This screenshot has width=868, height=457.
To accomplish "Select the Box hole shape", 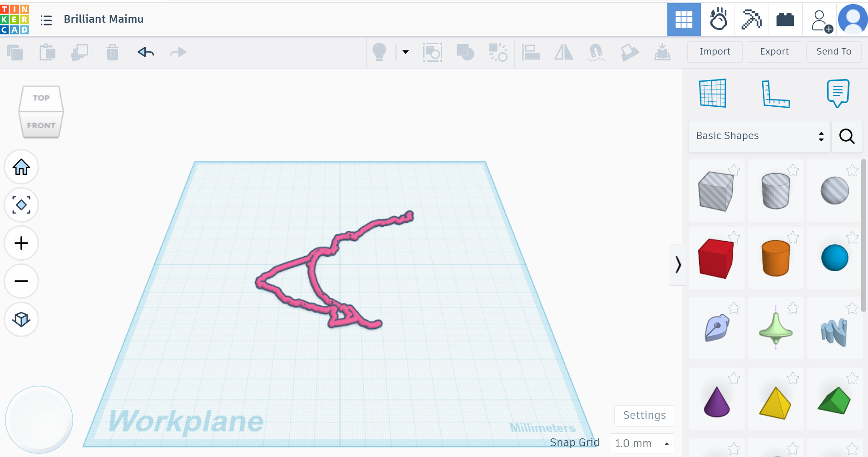I will [716, 191].
